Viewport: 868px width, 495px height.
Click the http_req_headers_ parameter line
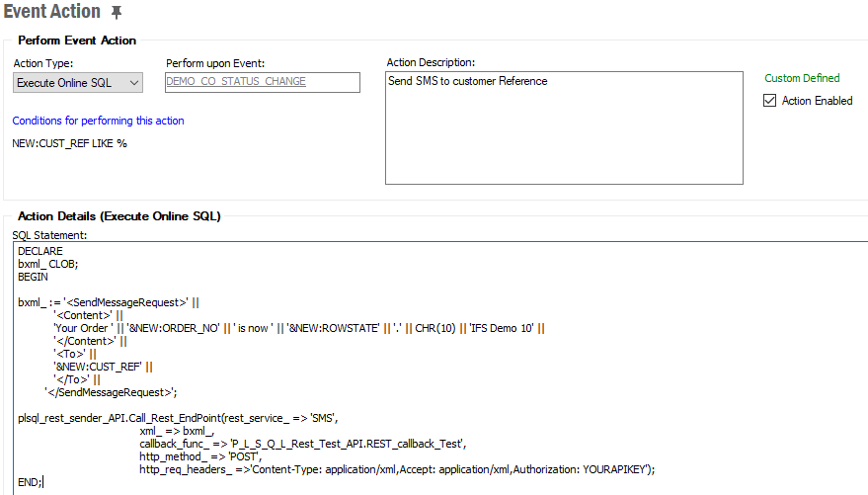pyautogui.click(x=395, y=469)
